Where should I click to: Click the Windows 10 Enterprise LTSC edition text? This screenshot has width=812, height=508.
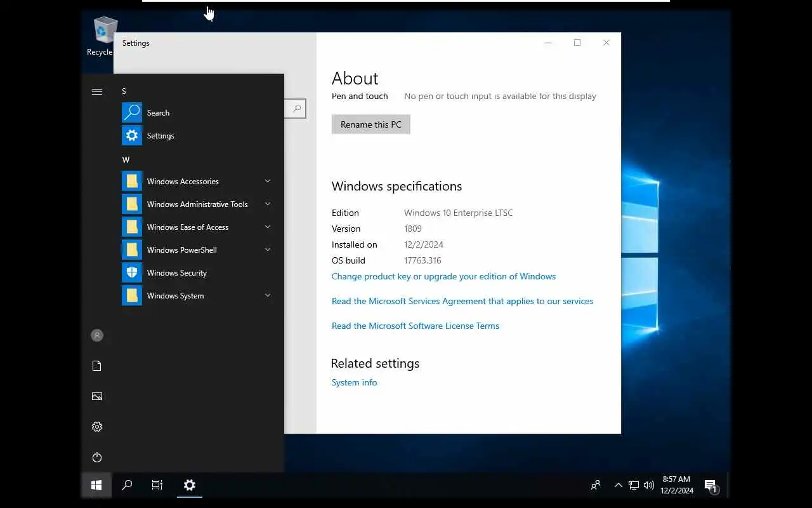459,213
